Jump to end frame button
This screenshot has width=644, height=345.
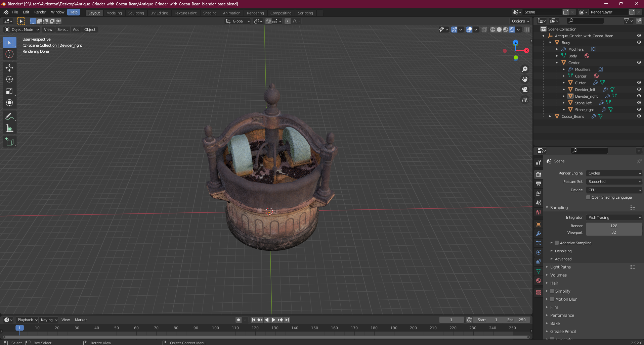point(287,320)
